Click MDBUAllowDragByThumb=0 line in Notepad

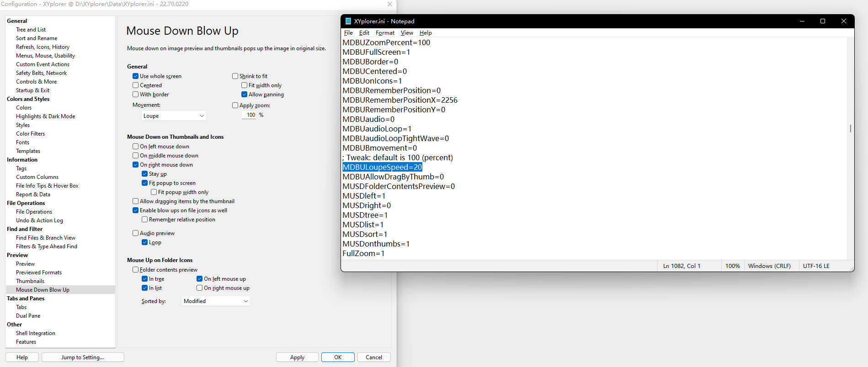[393, 177]
